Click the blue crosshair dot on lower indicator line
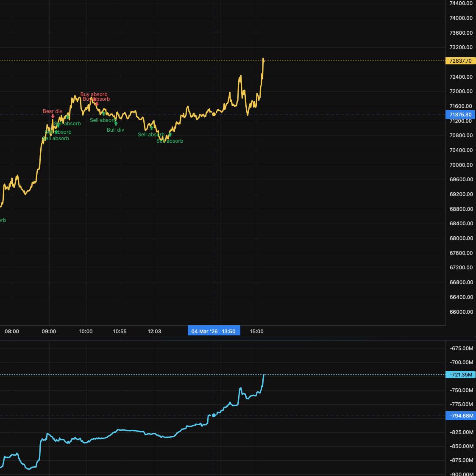The height and width of the screenshot is (476, 476). tap(214, 415)
